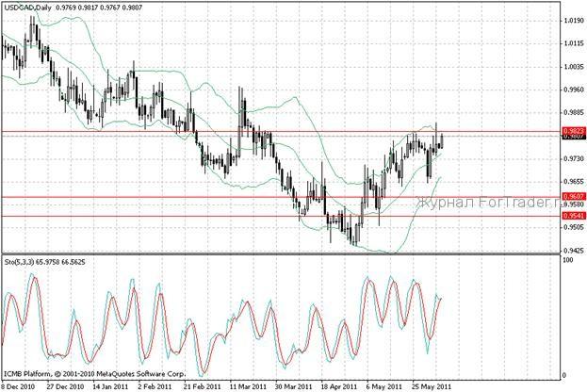Click the 8 Dec 2010 date label

coord(20,386)
